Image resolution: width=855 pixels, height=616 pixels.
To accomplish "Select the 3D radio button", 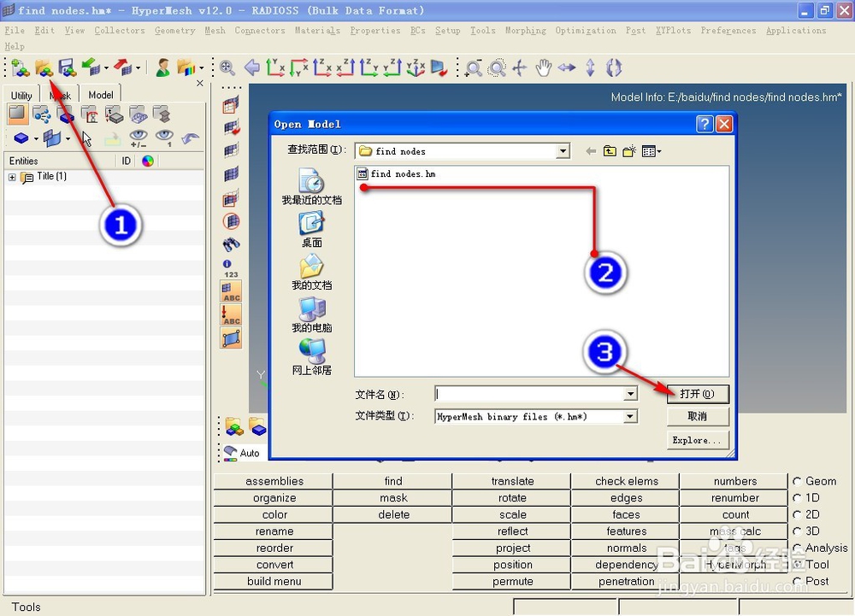I will [797, 531].
